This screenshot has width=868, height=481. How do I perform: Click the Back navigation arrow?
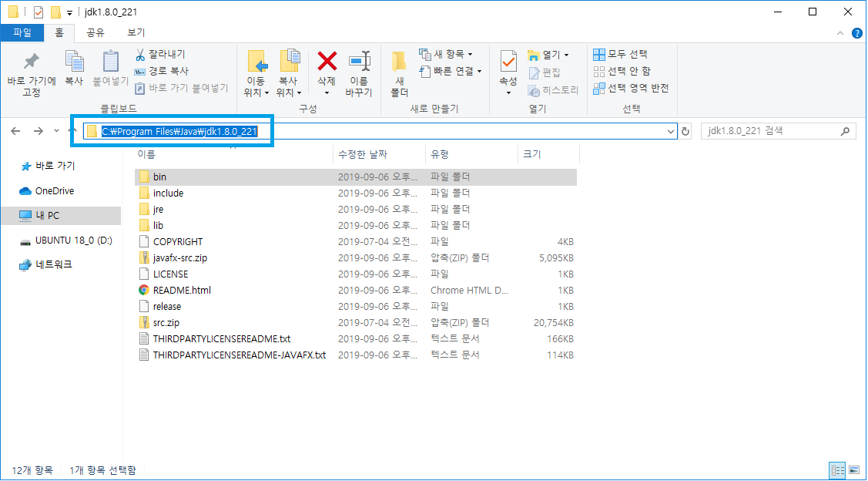pos(15,131)
